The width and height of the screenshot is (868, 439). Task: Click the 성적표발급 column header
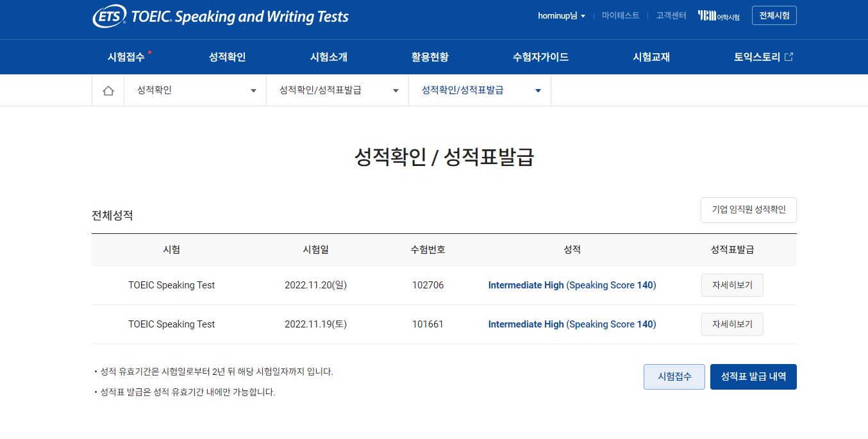tap(732, 250)
